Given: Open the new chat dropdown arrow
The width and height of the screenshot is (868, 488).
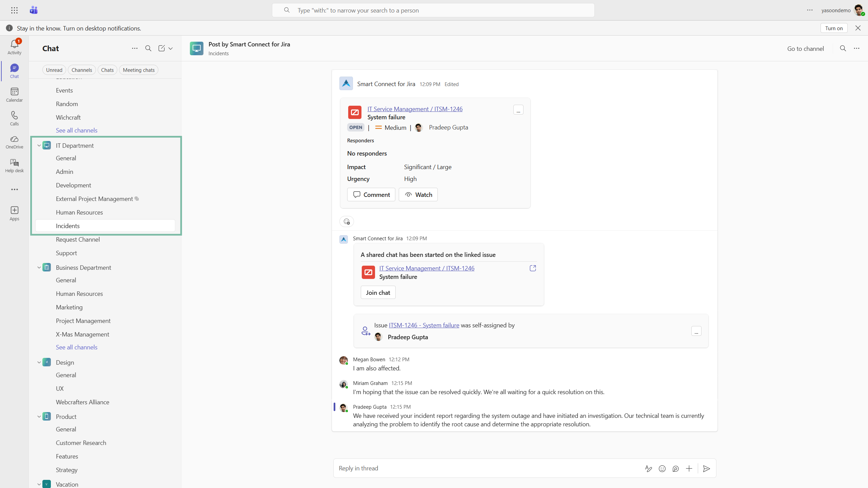Looking at the screenshot, I should (171, 48).
